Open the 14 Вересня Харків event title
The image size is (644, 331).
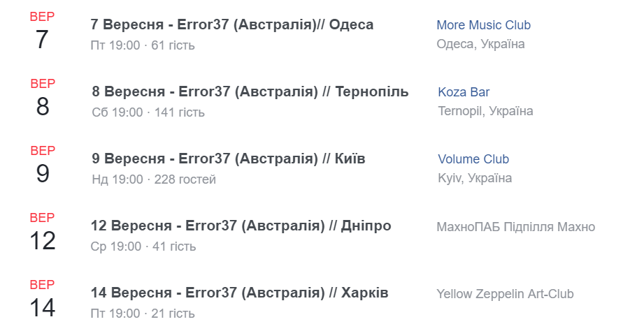(x=239, y=293)
